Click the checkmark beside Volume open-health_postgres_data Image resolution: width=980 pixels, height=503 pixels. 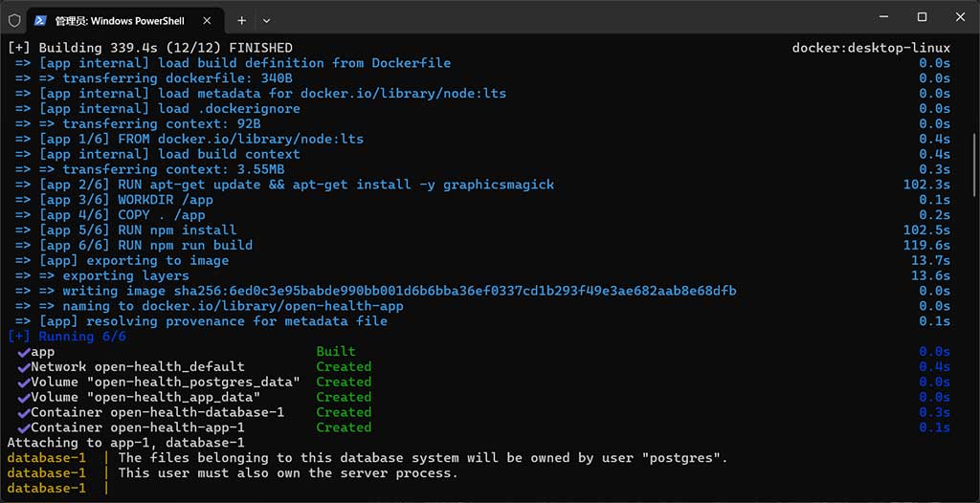coord(24,382)
